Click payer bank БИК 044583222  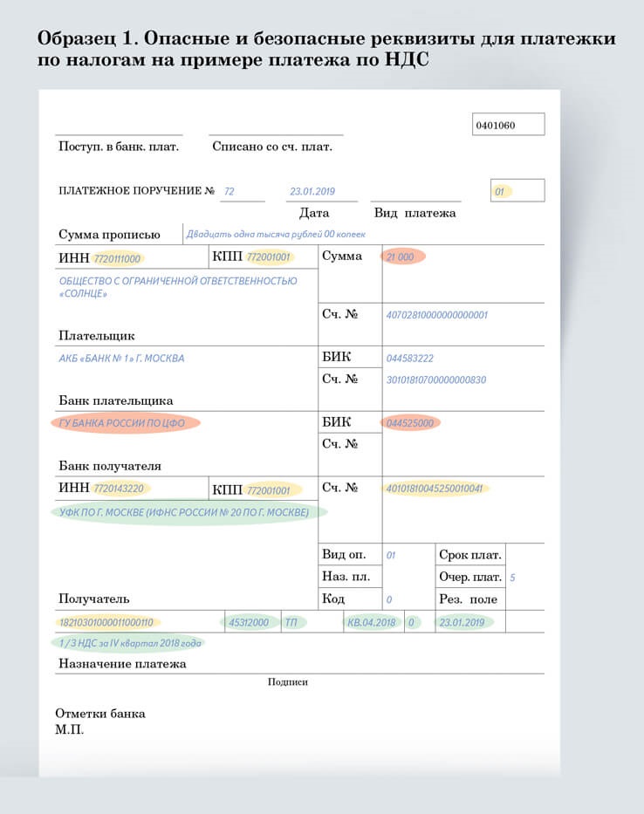410,359
